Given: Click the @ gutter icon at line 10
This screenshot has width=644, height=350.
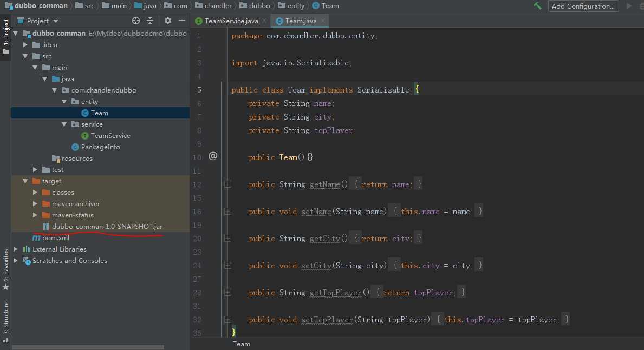Looking at the screenshot, I should point(213,155).
